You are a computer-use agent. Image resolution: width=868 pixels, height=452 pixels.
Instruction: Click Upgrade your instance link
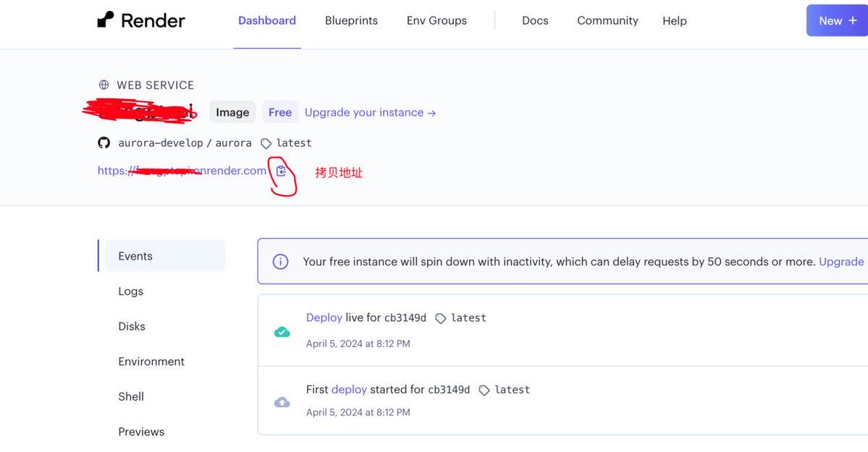tap(370, 112)
